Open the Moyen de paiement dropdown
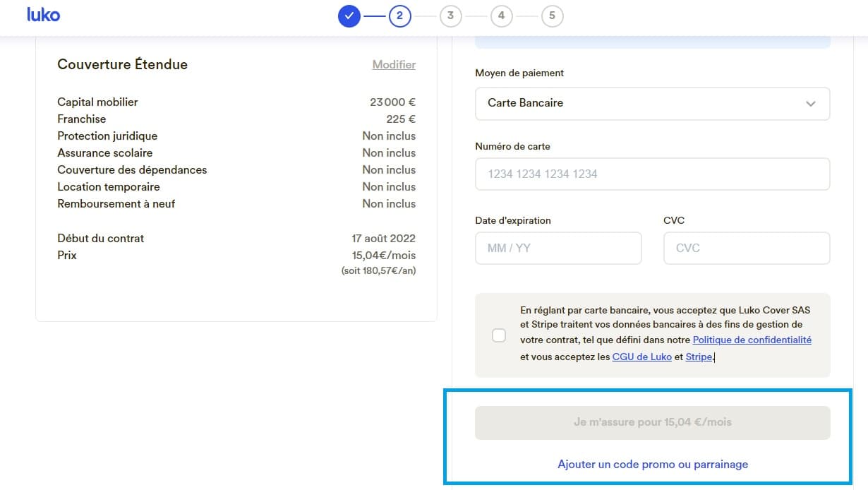This screenshot has height=490, width=868. click(x=652, y=103)
